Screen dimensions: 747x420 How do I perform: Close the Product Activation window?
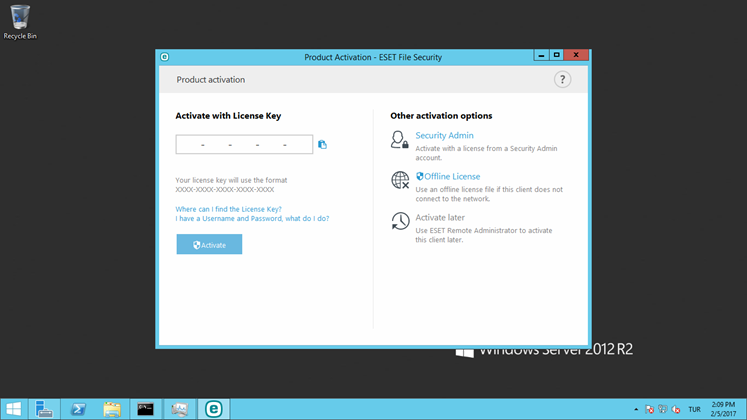pyautogui.click(x=576, y=55)
